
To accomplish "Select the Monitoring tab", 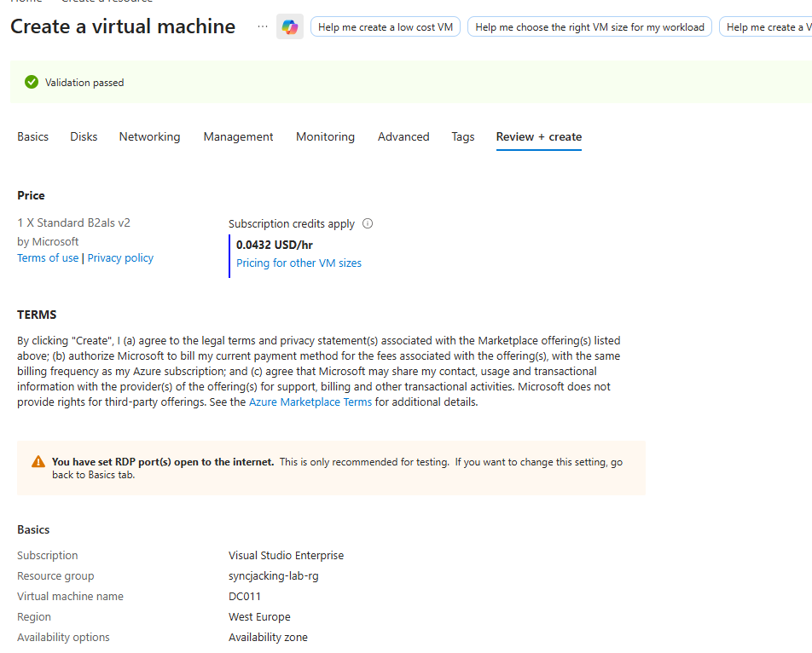I will 325,136.
